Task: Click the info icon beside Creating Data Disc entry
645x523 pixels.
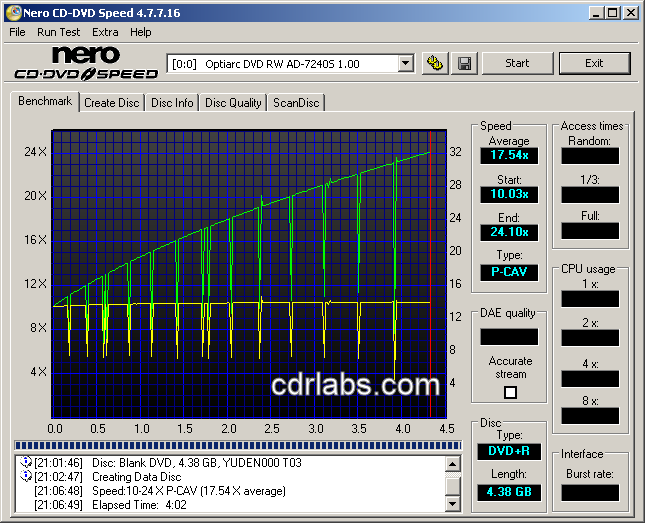Action: (26, 477)
